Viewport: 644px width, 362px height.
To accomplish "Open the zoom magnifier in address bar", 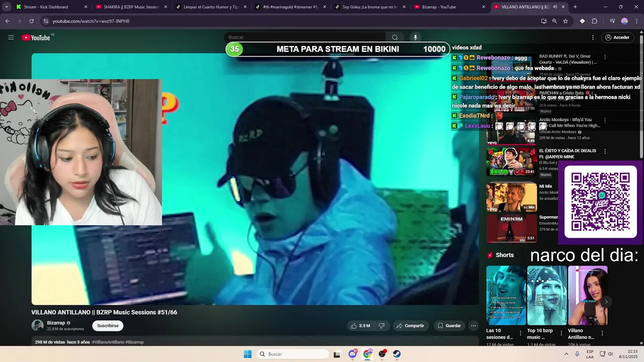I will [x=554, y=21].
